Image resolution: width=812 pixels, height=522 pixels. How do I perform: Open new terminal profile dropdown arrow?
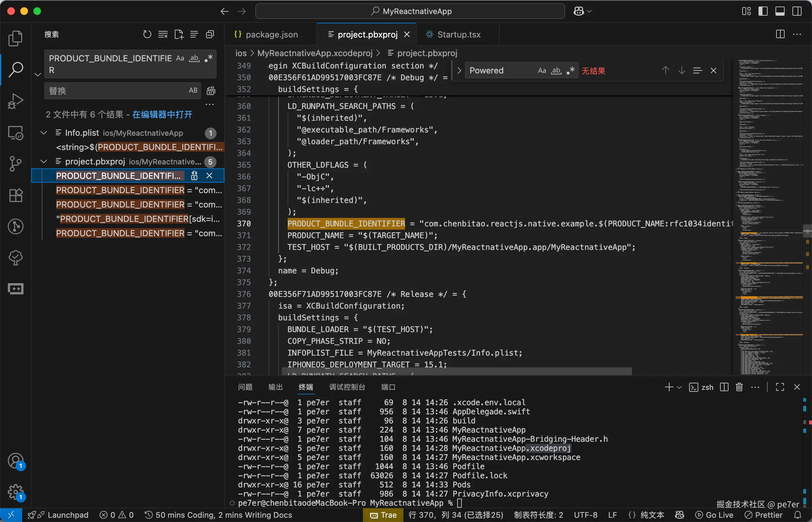pos(679,387)
